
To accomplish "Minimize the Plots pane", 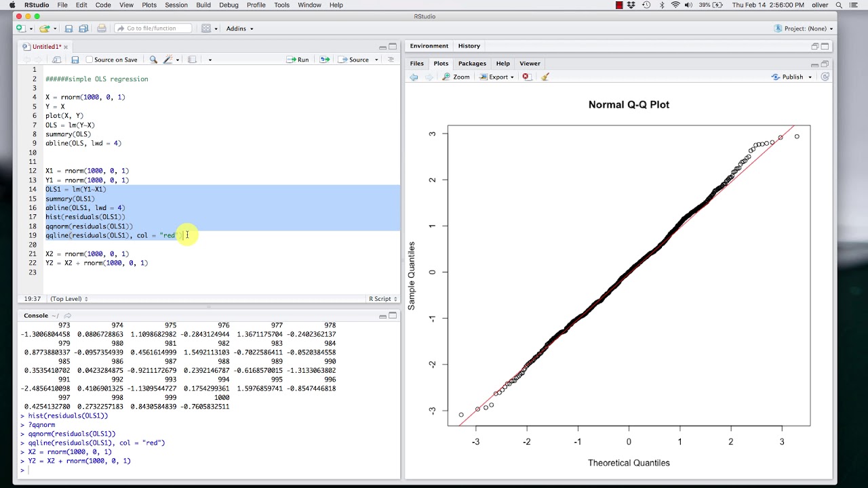I will 814,64.
